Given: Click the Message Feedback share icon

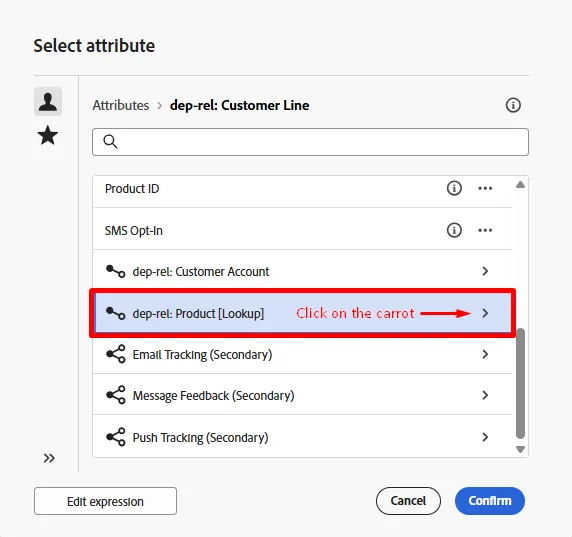Looking at the screenshot, I should click(x=116, y=395).
